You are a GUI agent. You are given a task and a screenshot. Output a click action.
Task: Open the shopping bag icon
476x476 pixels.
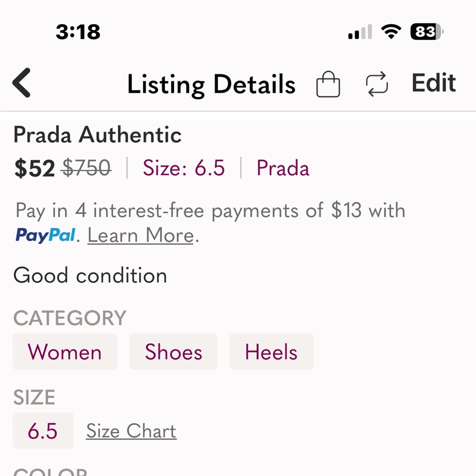point(328,84)
